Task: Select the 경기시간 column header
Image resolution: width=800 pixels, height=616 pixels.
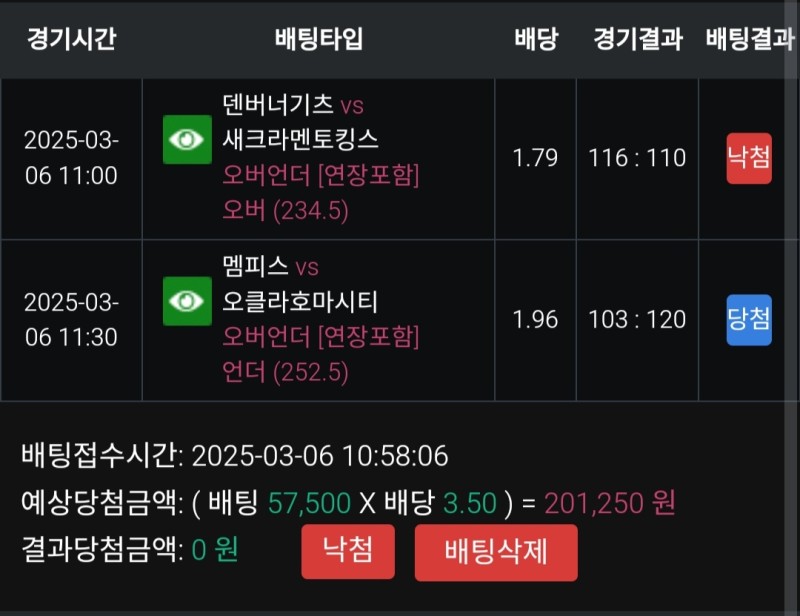Action: pyautogui.click(x=71, y=39)
